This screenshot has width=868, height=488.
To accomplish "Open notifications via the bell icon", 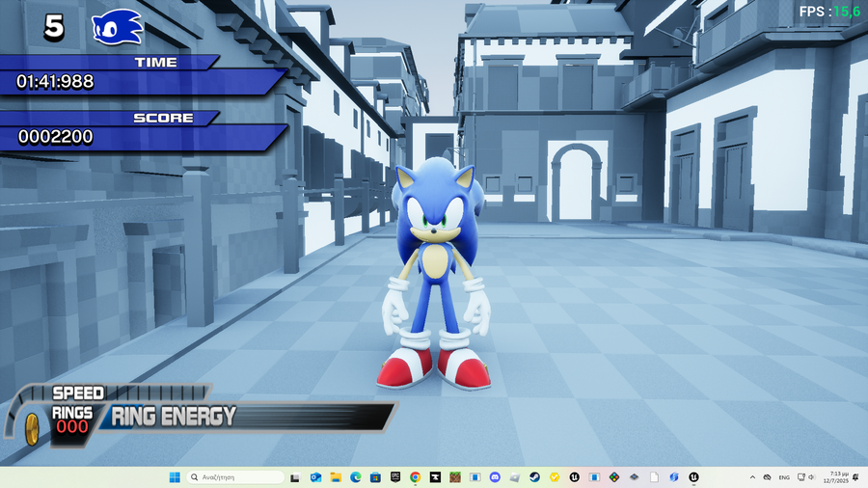I will 855,477.
